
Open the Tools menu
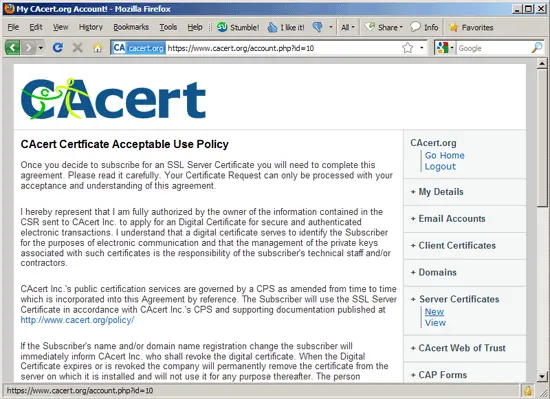coord(168,27)
